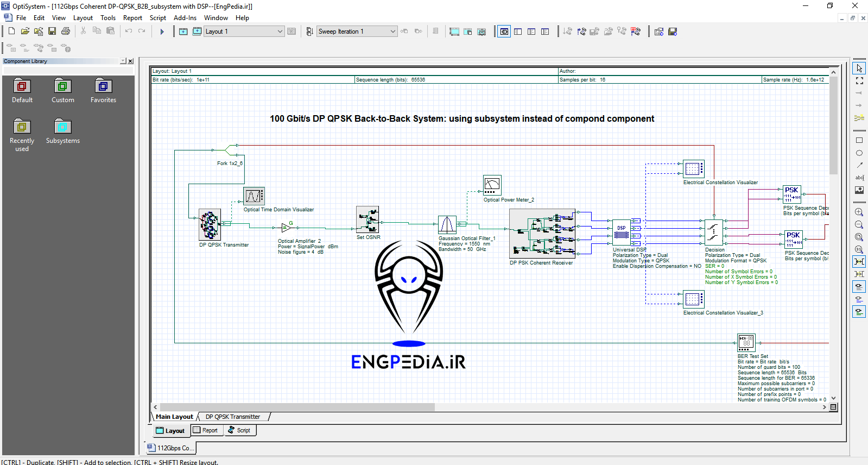This screenshot has height=465, width=868.
Task: Open the Custom component library folder
Action: pyautogui.click(x=63, y=91)
